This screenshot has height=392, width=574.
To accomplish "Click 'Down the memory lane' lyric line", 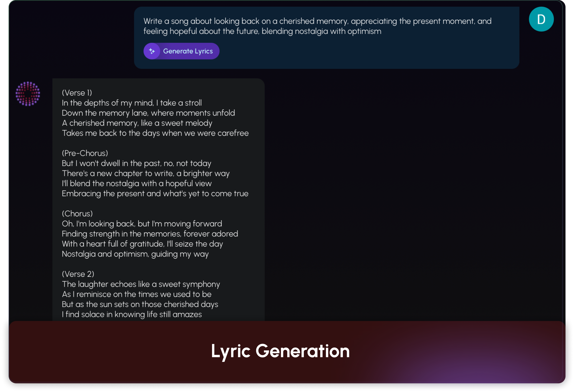I will coord(148,113).
